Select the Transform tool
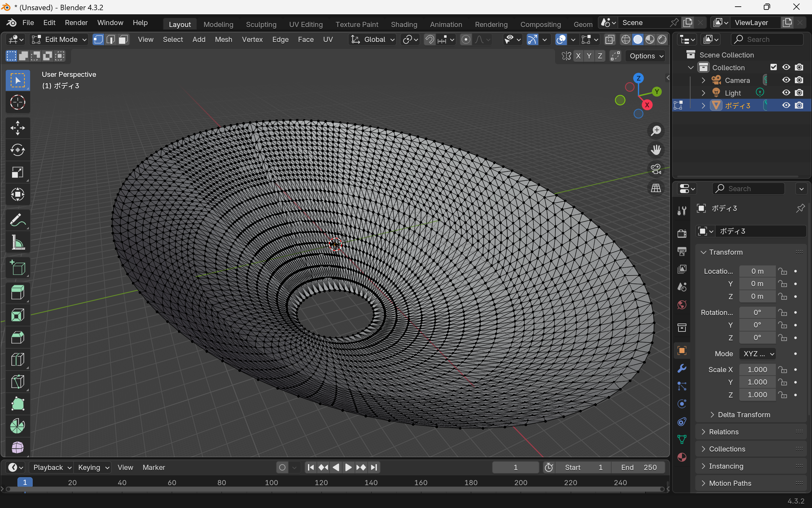Screen dimensions: 812x508 18,195
